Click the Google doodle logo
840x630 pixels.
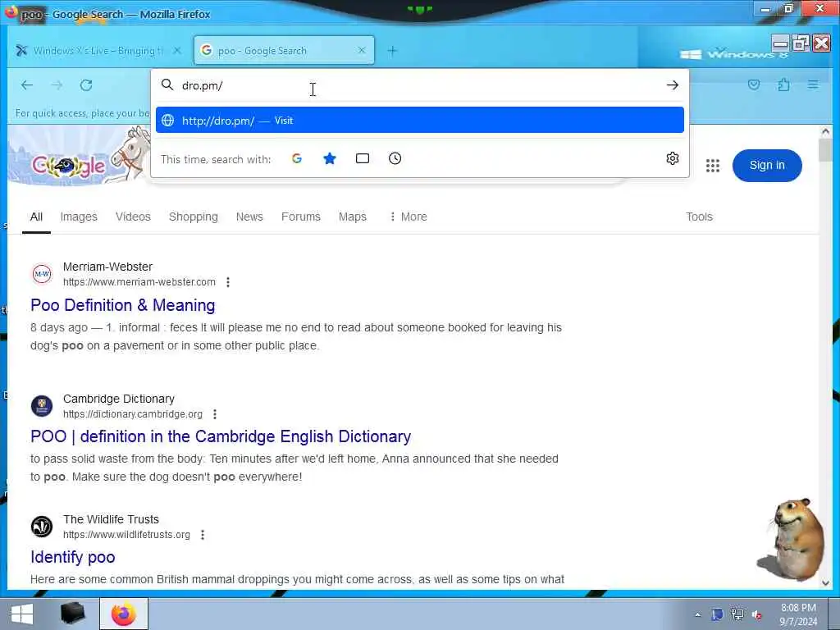[x=70, y=166]
